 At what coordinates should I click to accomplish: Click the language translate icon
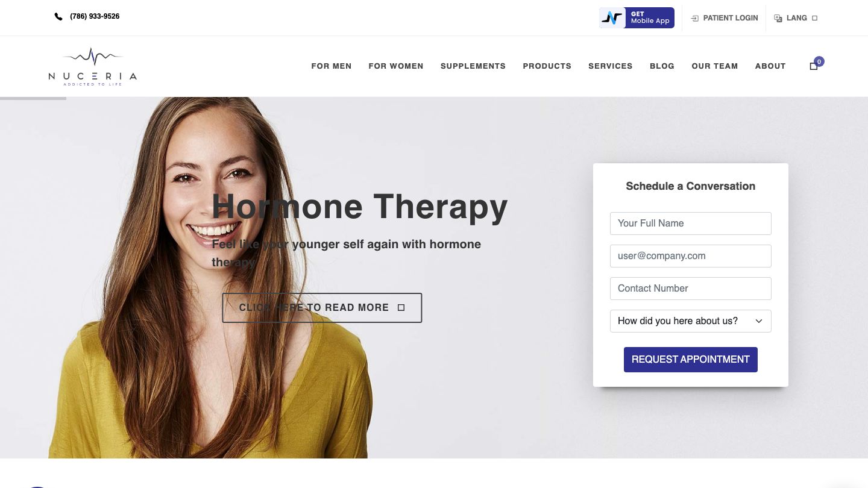coord(778,18)
